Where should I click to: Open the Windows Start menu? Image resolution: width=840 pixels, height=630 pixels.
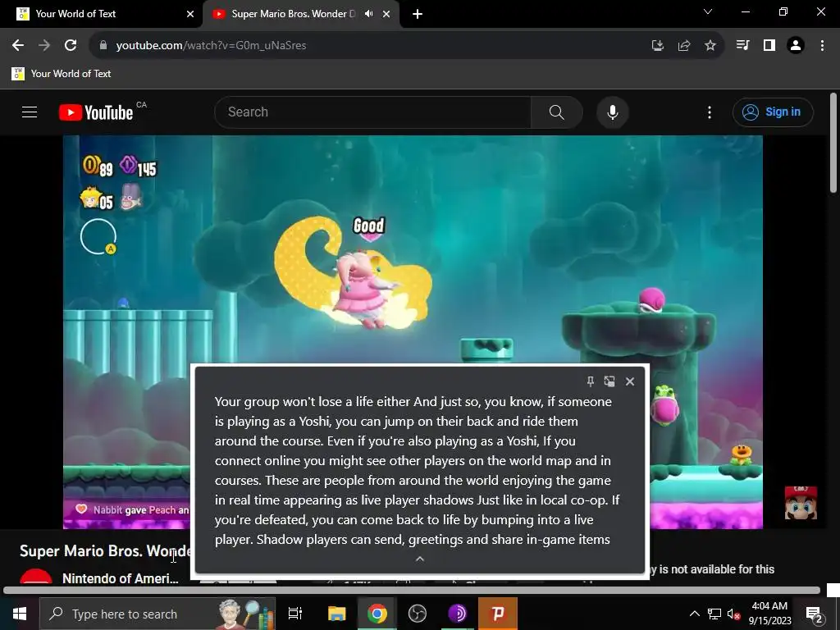tap(20, 614)
